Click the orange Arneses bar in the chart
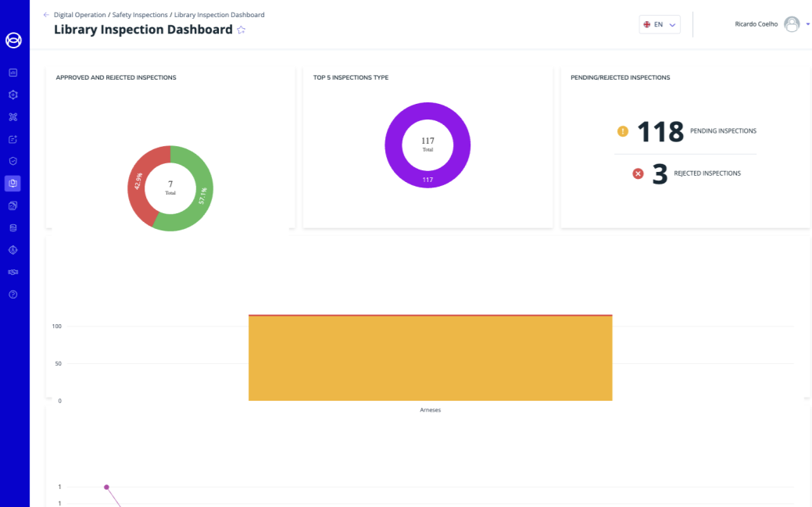Screen dimensions: 812x507 [x=430, y=359]
